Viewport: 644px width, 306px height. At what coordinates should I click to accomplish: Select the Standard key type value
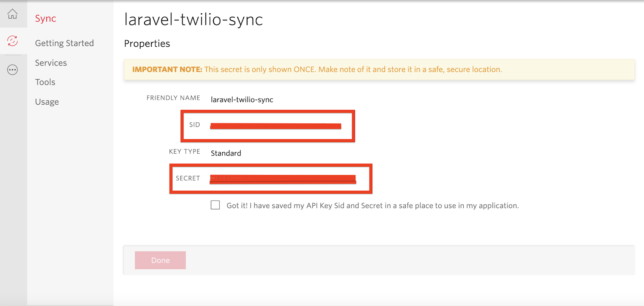click(226, 153)
